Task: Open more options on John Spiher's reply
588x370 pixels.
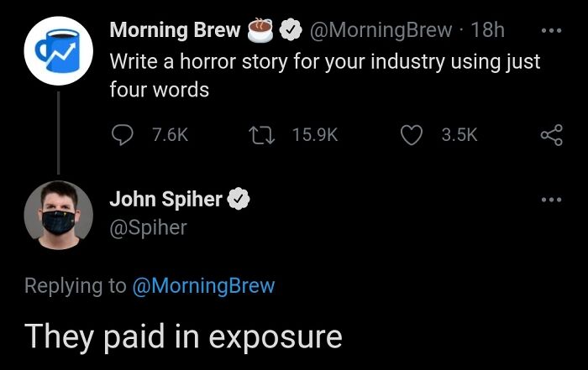Action: tap(551, 200)
